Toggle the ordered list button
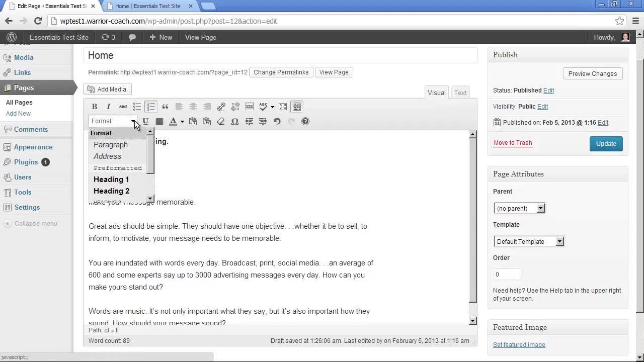This screenshot has width=644, height=362. click(151, 107)
